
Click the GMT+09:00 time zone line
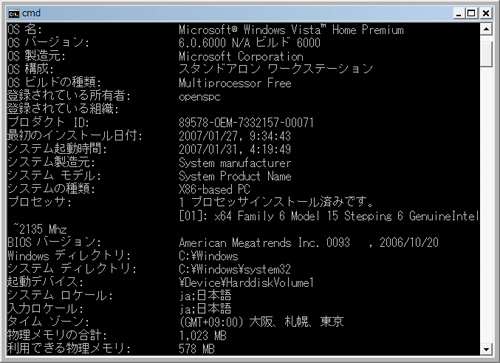pos(261,322)
